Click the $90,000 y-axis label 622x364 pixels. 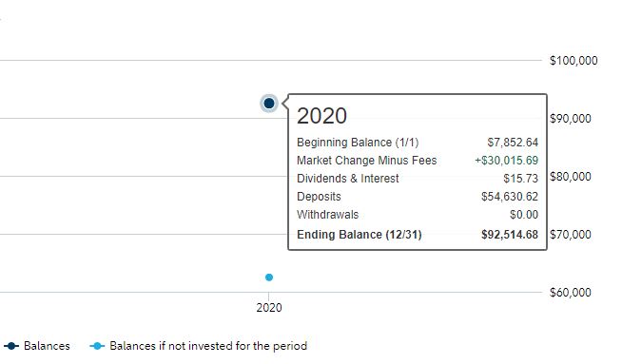point(571,119)
